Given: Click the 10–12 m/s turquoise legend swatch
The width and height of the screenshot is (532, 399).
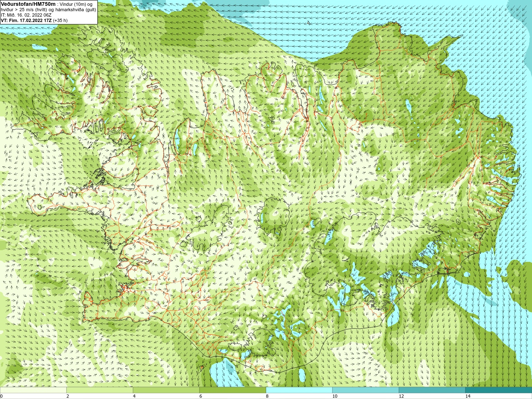Looking at the screenshot, I should (366, 390).
